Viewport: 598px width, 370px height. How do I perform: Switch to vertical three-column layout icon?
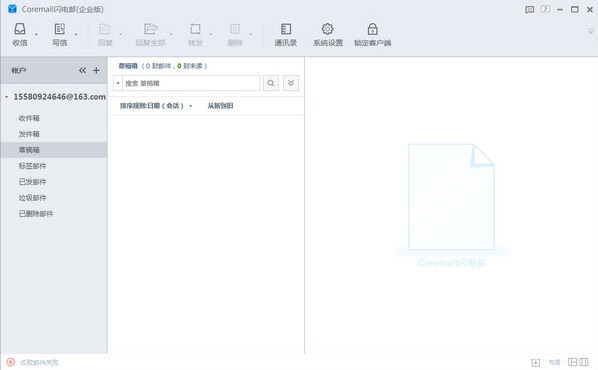click(584, 362)
